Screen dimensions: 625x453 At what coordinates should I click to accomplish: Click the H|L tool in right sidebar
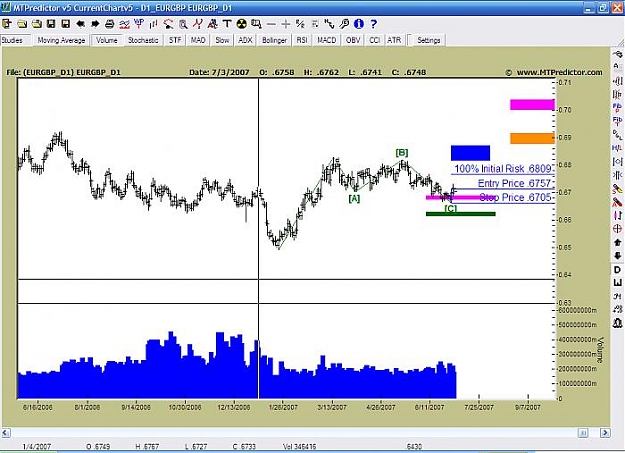coord(617,148)
